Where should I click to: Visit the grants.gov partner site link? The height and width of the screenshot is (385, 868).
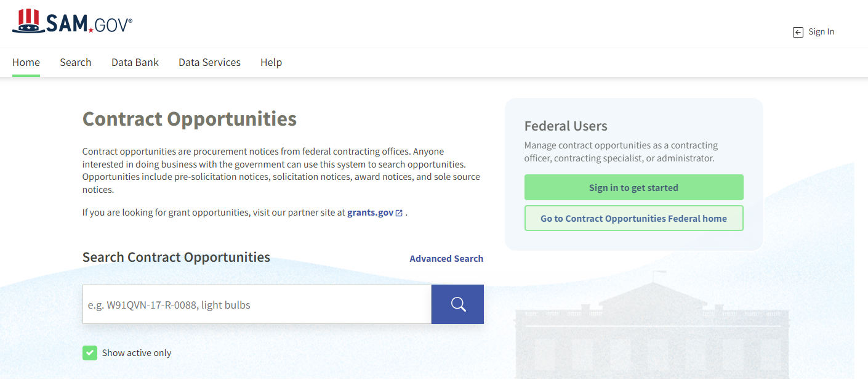[x=370, y=213]
